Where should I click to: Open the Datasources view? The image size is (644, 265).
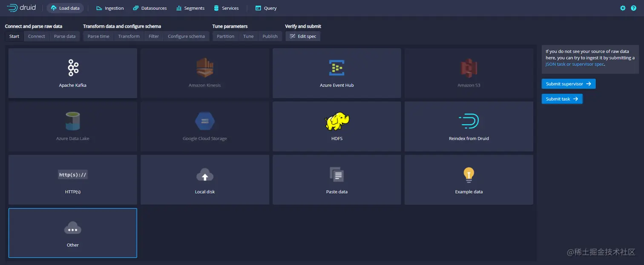(x=149, y=8)
